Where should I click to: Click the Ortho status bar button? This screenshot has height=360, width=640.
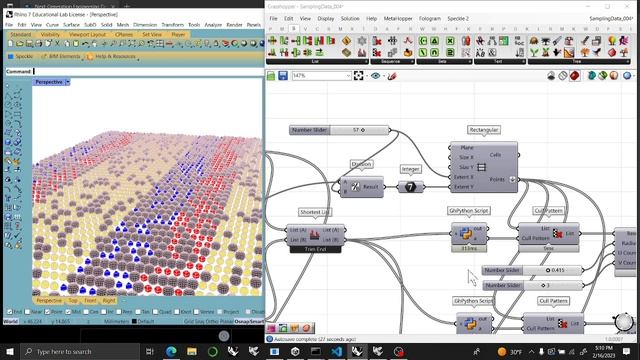click(212, 322)
